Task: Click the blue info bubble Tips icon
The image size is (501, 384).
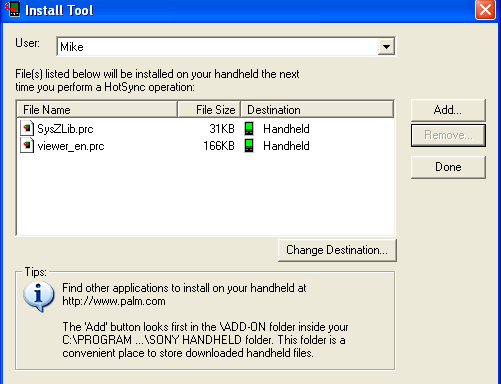Action: coord(39,296)
